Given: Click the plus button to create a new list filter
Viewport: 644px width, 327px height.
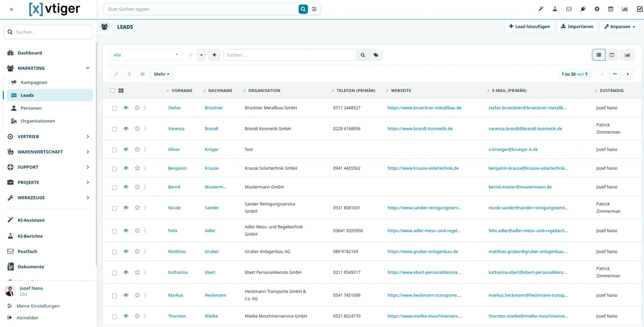Looking at the screenshot, I should pos(214,55).
